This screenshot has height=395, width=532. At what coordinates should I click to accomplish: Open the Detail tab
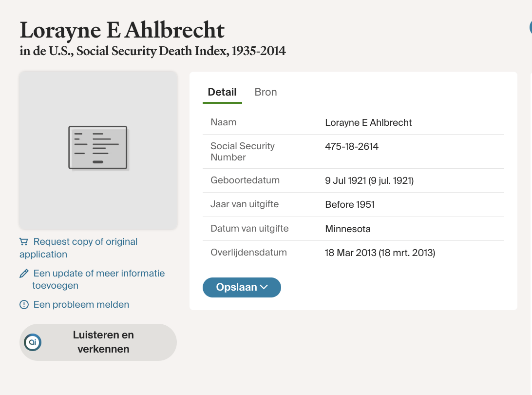point(222,92)
